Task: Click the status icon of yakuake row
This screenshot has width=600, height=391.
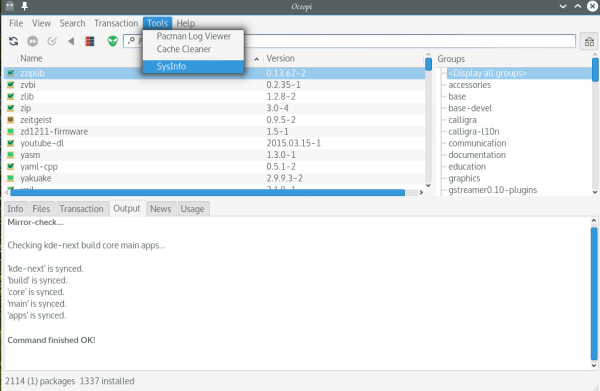Action: coord(11,178)
